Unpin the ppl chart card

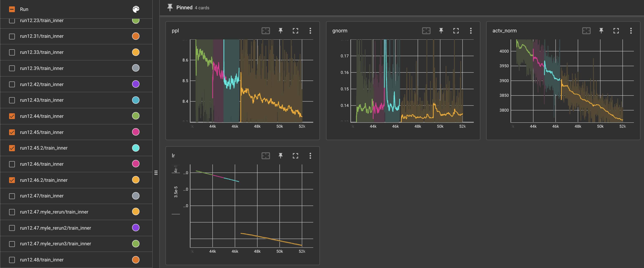point(280,31)
